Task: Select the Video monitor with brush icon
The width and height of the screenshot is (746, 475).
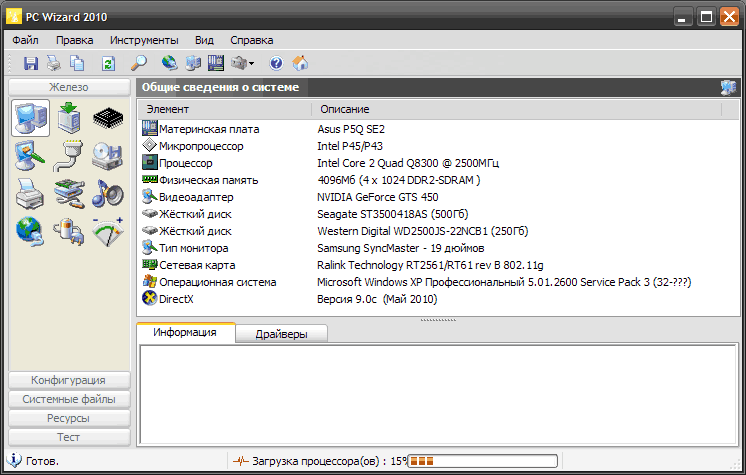Action: [x=30, y=156]
